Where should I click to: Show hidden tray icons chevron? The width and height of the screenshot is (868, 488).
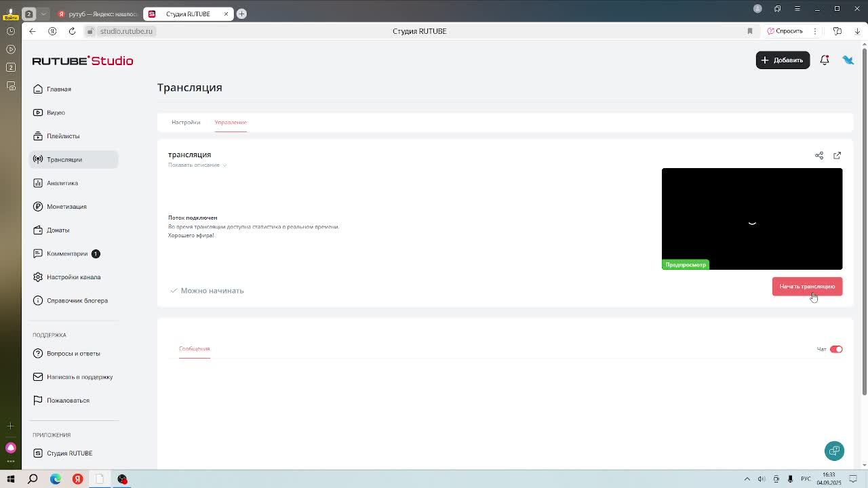(x=747, y=479)
